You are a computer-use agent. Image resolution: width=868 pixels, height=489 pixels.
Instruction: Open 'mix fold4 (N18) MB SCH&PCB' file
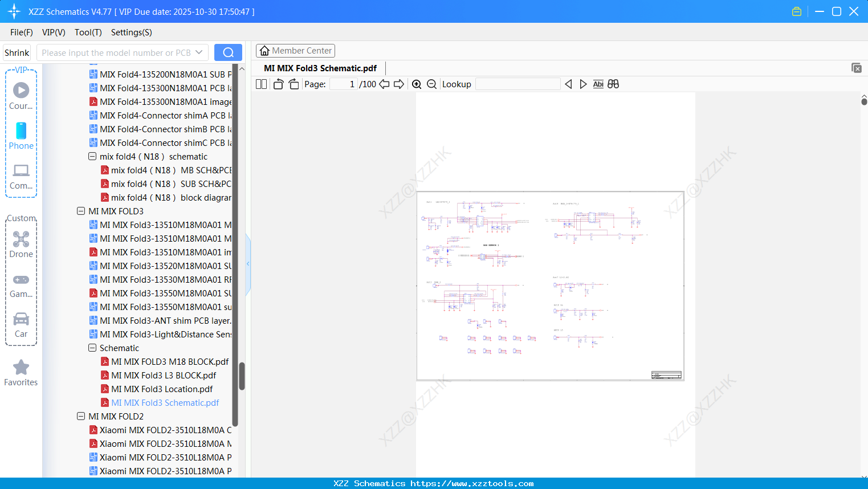tap(171, 170)
